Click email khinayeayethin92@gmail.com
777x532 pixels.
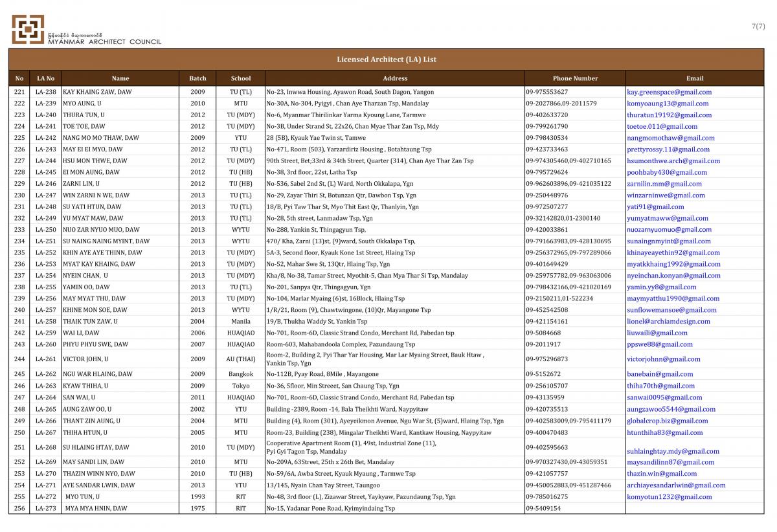(x=673, y=253)
